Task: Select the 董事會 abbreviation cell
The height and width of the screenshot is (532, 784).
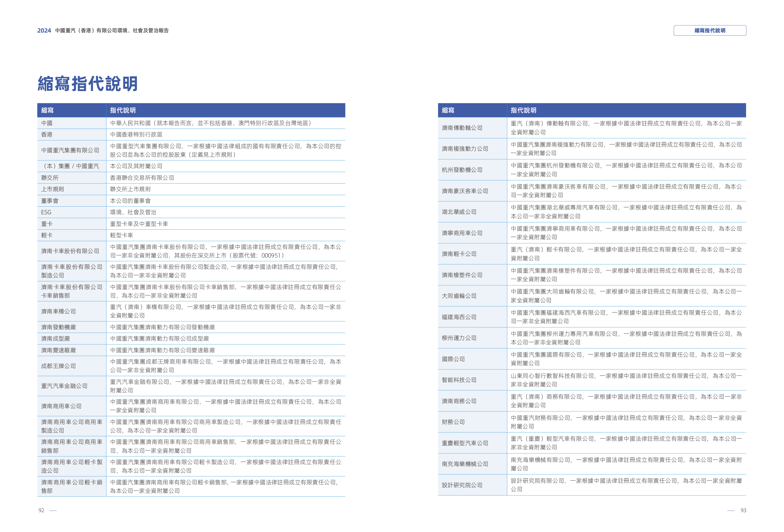Action: pos(50,201)
